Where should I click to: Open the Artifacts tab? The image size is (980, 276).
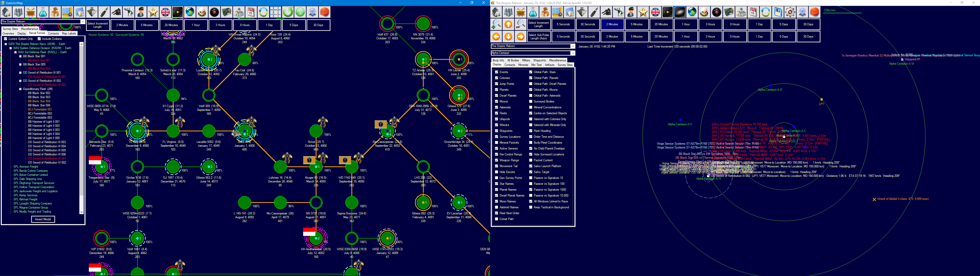pyautogui.click(x=549, y=65)
